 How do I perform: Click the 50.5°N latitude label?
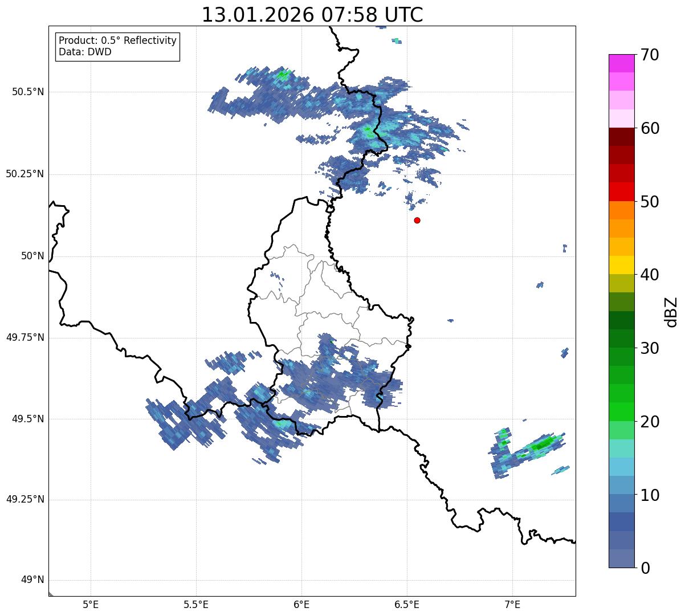[27, 92]
